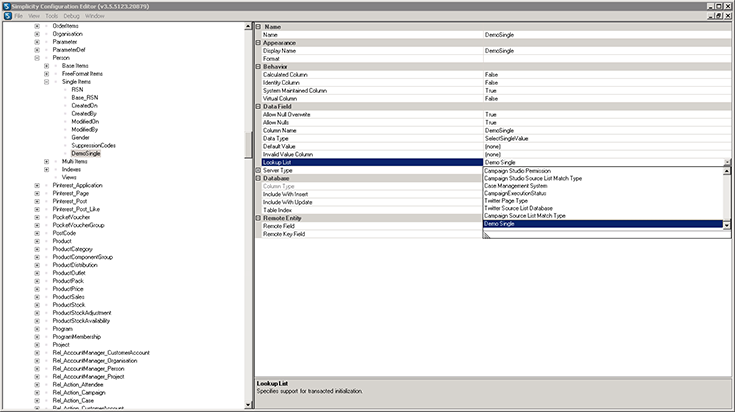The image size is (735, 412).
Task: Select the Gender tree item
Action: pyautogui.click(x=80, y=137)
